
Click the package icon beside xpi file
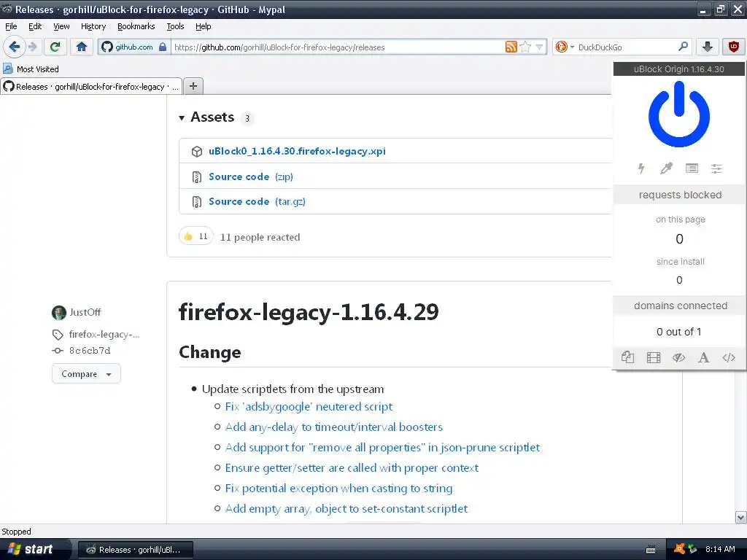point(197,152)
